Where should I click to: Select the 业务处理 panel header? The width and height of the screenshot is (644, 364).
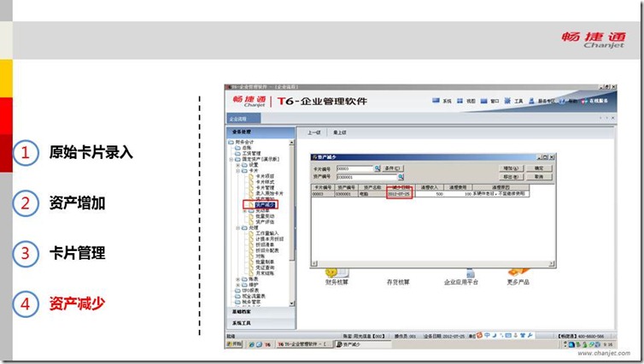[x=261, y=132]
